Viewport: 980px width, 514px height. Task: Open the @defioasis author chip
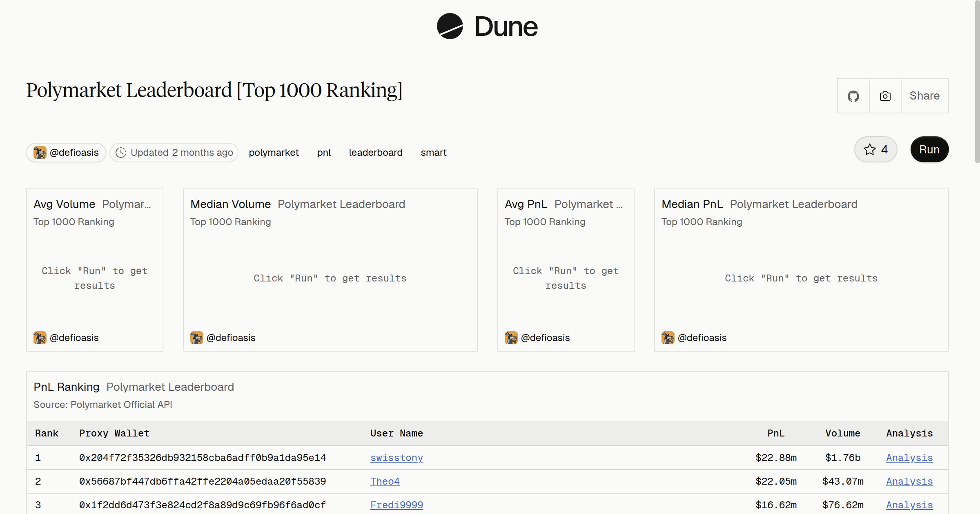coord(66,153)
